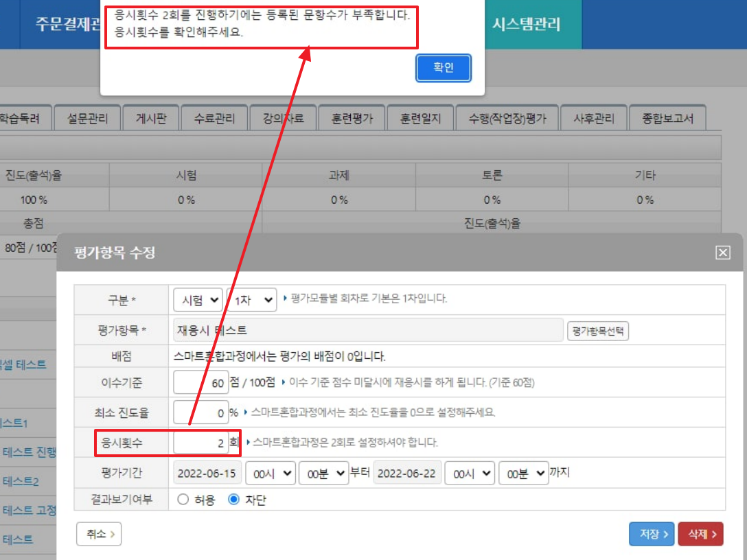Open 시스템관리 top menu
The height and width of the screenshot is (560, 747).
click(527, 25)
